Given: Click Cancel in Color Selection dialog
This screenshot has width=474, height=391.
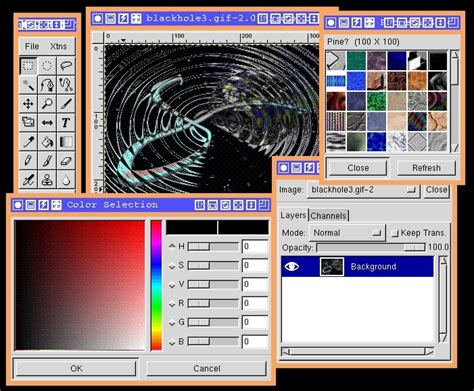Looking at the screenshot, I should [x=207, y=368].
